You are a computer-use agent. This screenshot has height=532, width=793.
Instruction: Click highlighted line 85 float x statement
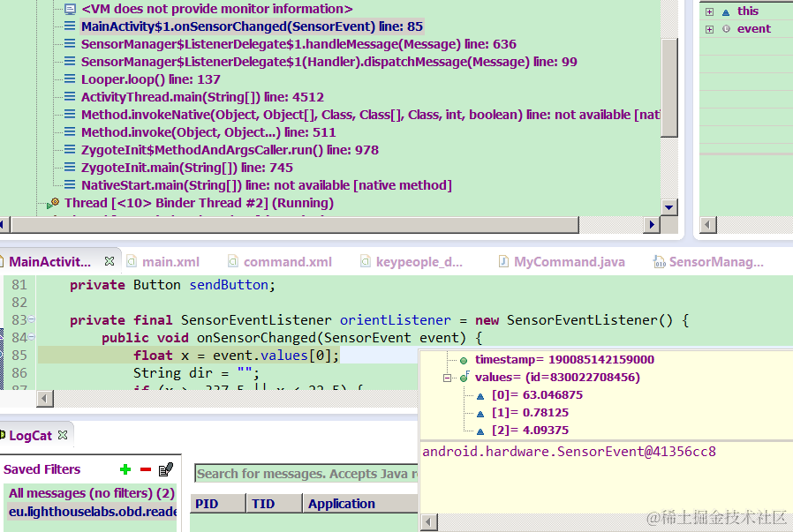tap(236, 356)
